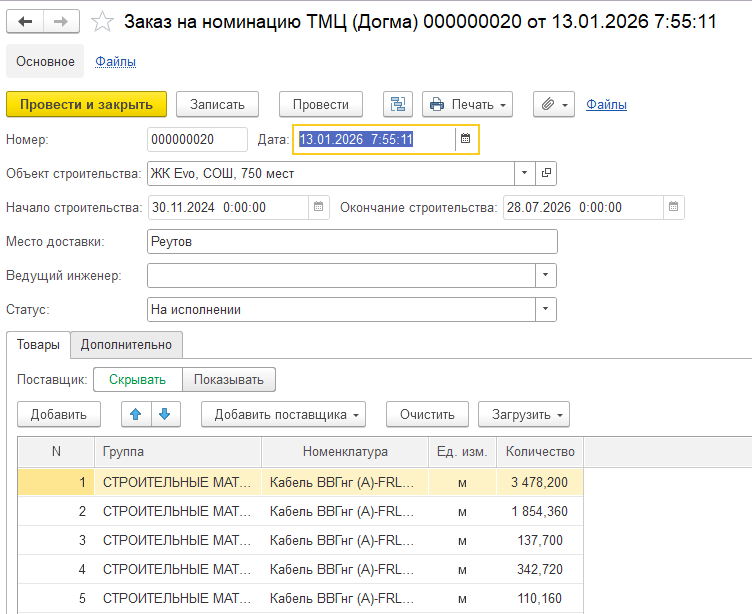Open calendar for Начало строительства date
This screenshot has height=614, width=752.
[x=319, y=207]
